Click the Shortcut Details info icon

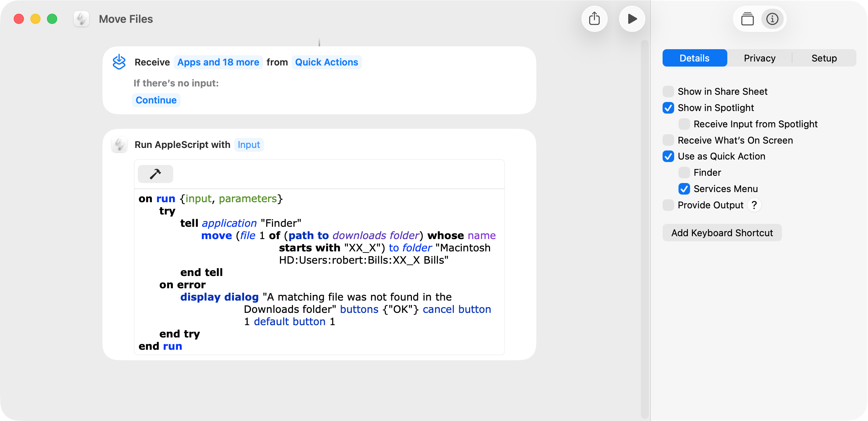[772, 19]
